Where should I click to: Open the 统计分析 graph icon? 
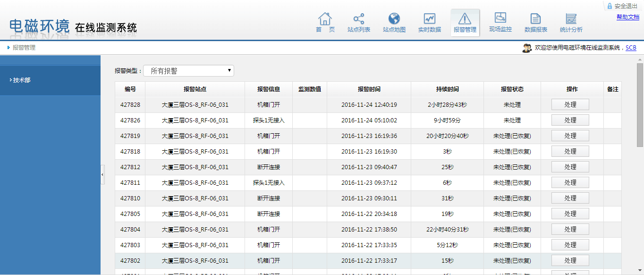571,19
